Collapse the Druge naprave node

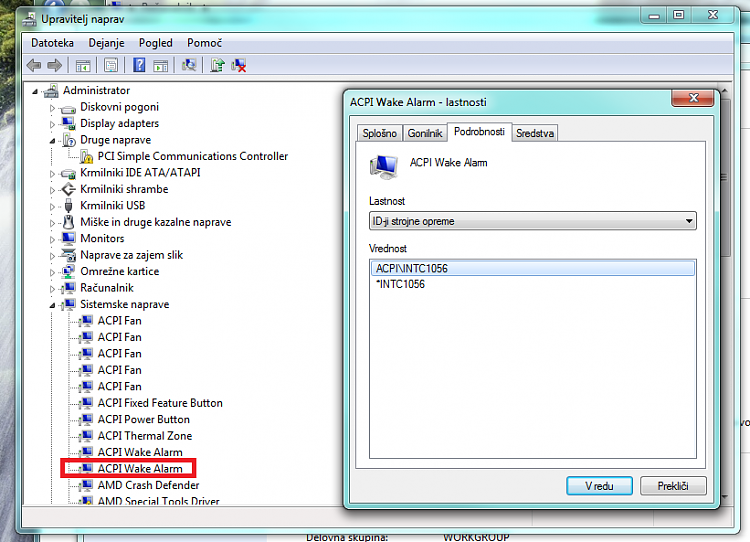click(x=52, y=141)
